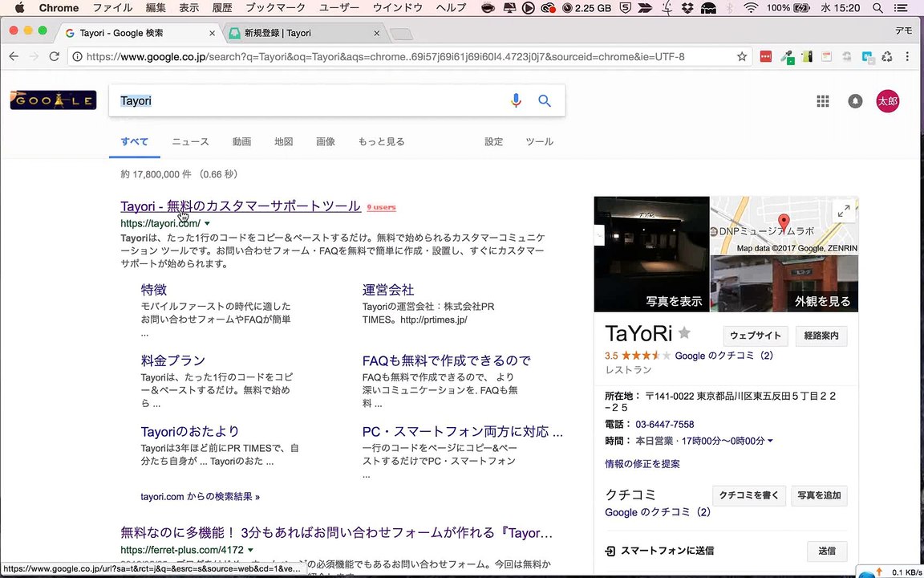Click the クチコミを書く button
924x578 pixels.
[x=749, y=495]
